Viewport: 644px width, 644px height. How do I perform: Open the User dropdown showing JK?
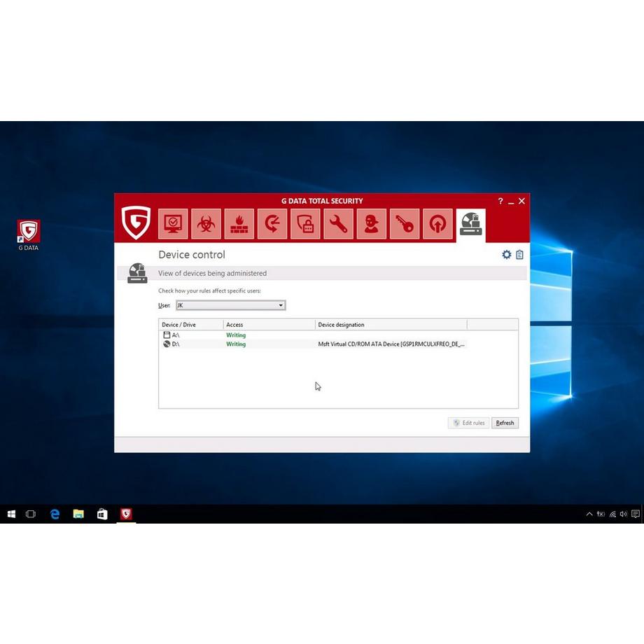[280, 305]
